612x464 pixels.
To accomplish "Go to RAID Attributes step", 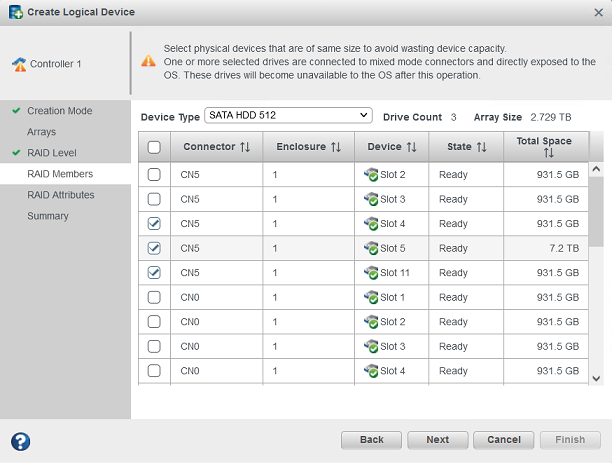I will pos(61,195).
